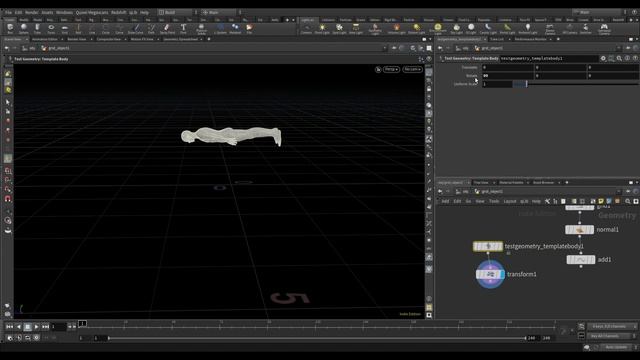Open the Layout menu in network editor
640x360 pixels.
coord(510,201)
